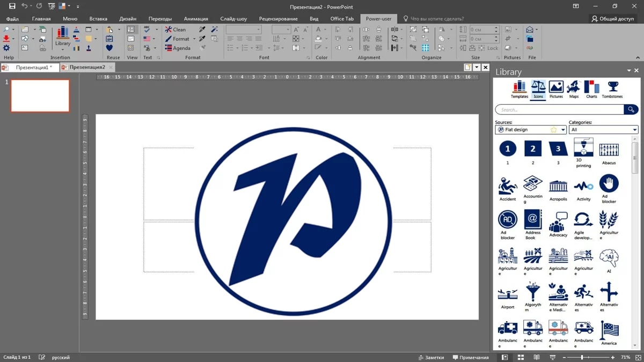This screenshot has width=644, height=362.
Task: Close the Презентация2 document tab
Action: 111,68
